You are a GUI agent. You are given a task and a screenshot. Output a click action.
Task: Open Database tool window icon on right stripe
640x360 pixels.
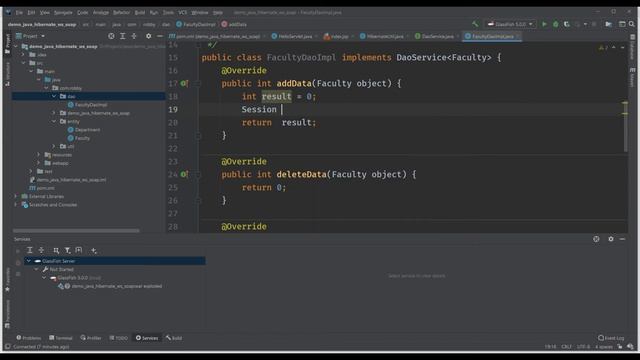pos(632,47)
